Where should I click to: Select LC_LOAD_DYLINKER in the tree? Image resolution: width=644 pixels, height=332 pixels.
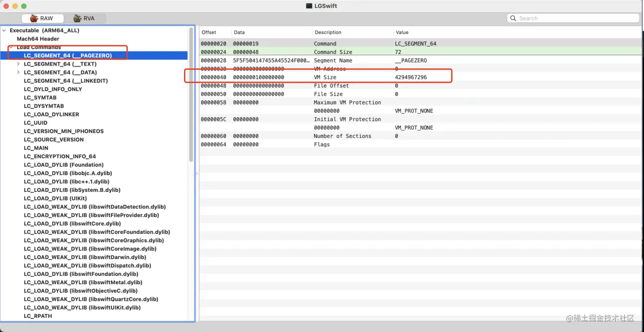(52, 114)
